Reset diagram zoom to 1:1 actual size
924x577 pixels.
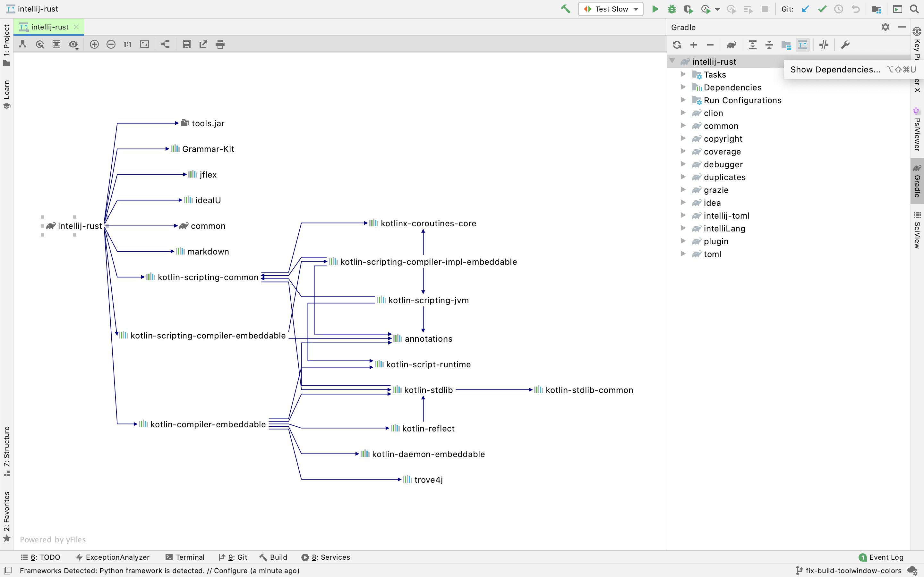tap(127, 44)
